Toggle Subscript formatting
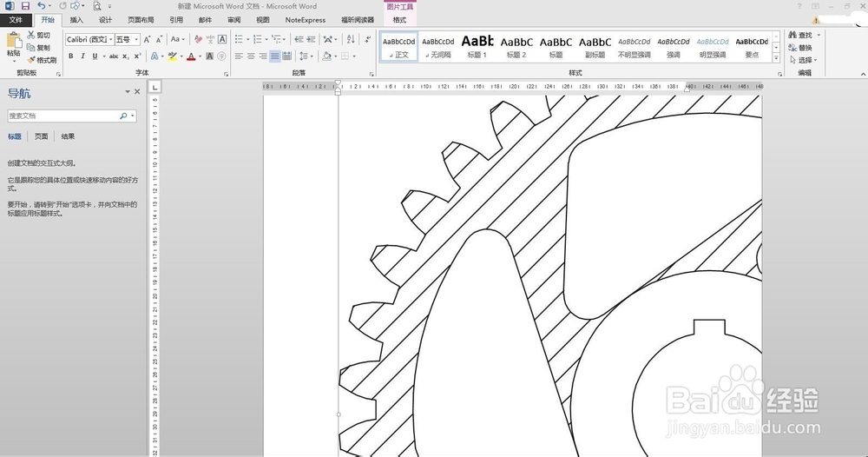Screen dimensions: 868x457 pyautogui.click(x=126, y=56)
